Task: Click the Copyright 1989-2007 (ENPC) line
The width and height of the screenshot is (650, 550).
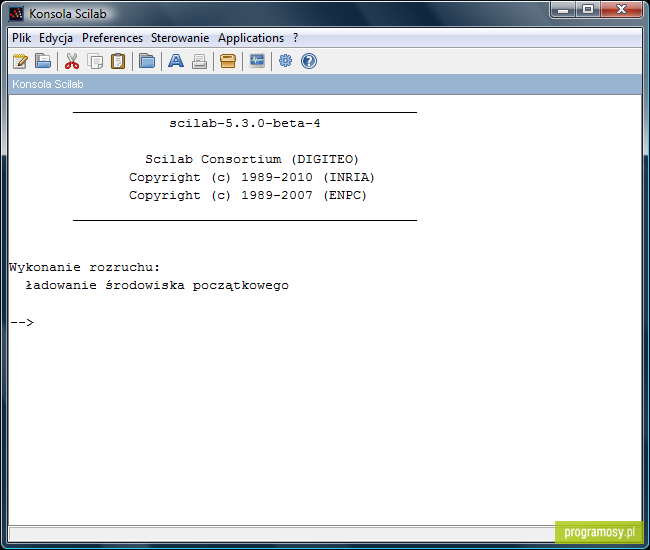Action: coord(248,195)
